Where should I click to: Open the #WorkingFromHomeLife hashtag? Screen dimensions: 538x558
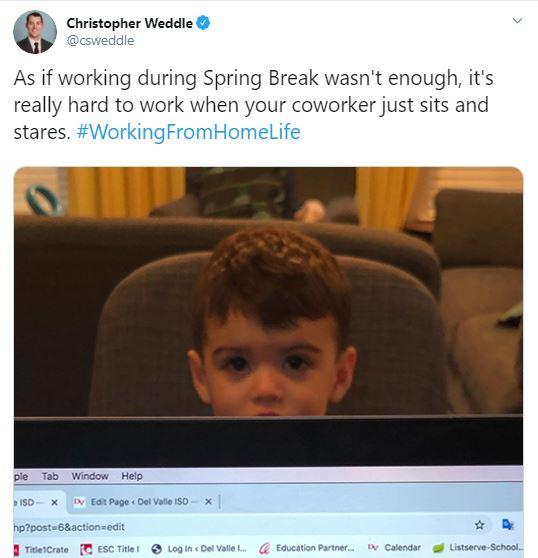click(189, 132)
